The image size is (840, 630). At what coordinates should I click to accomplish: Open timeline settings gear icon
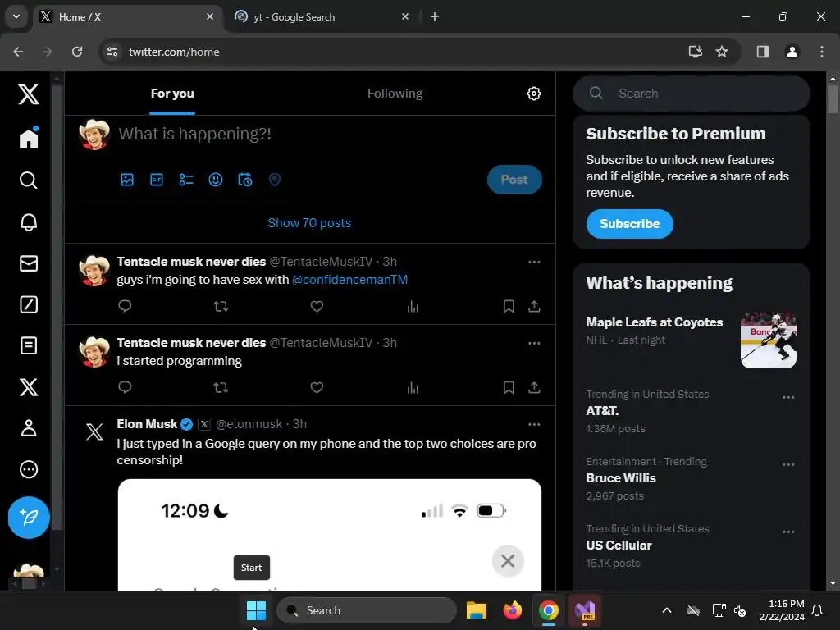533,94
